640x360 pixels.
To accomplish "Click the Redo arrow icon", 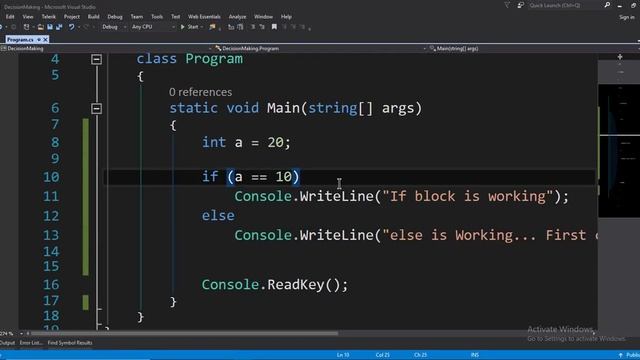I will (86, 27).
